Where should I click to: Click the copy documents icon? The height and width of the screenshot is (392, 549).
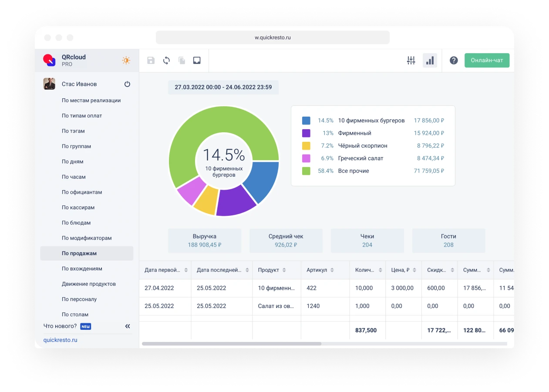pyautogui.click(x=182, y=60)
